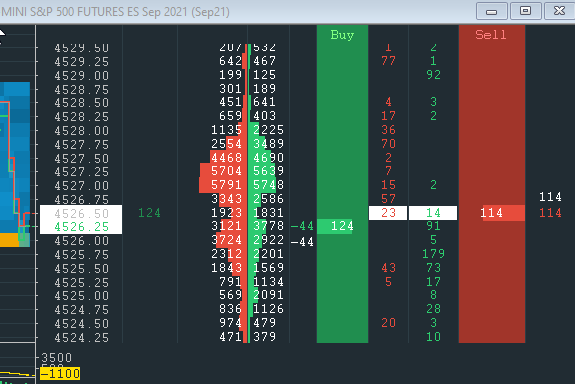
Task: Click the red 114 sell order cell
Action: click(503, 213)
